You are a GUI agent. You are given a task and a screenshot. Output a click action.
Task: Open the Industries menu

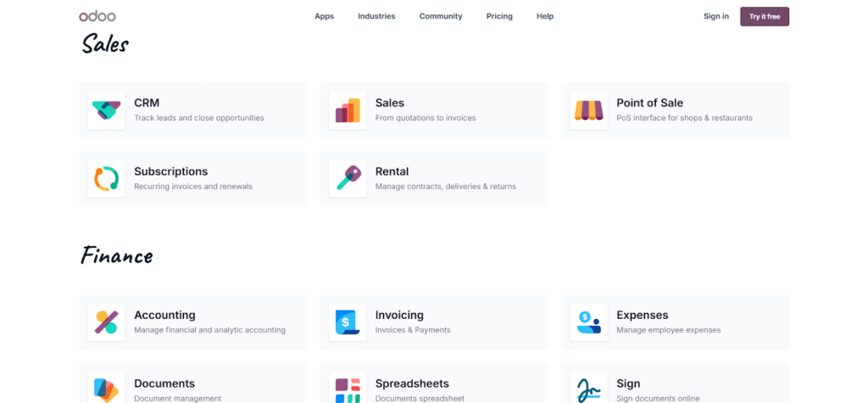[x=376, y=16]
